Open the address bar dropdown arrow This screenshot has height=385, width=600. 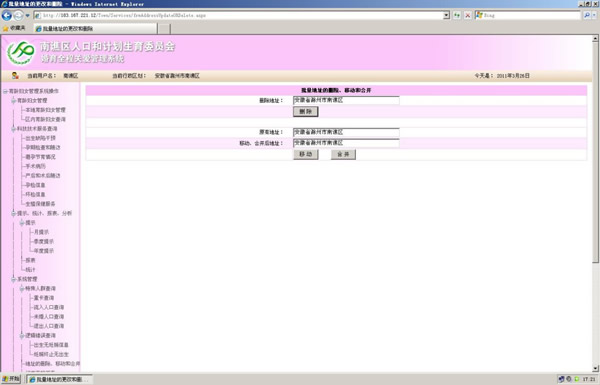click(x=446, y=15)
